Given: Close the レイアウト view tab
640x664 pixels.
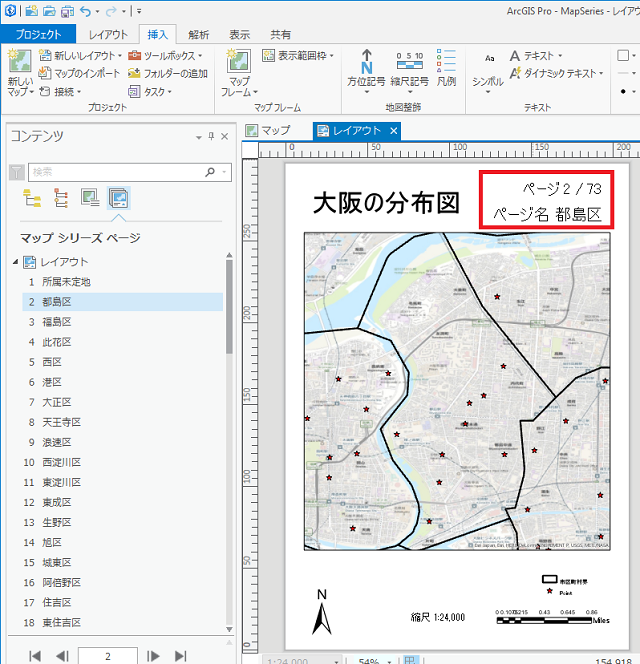Looking at the screenshot, I should click(x=393, y=131).
